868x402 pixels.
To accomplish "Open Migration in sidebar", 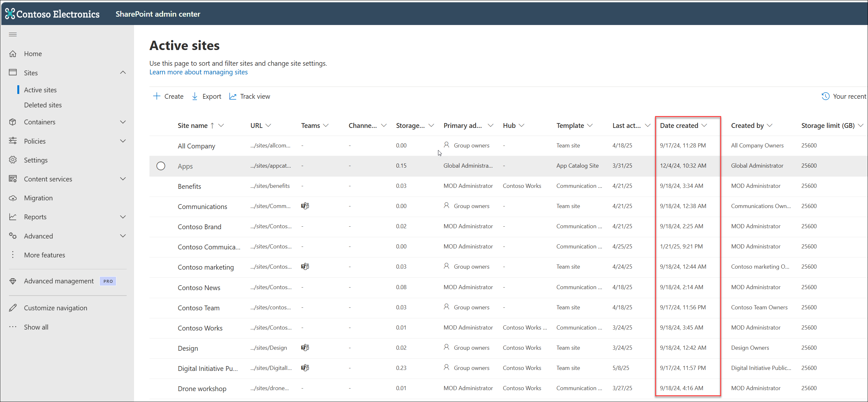I will (38, 198).
